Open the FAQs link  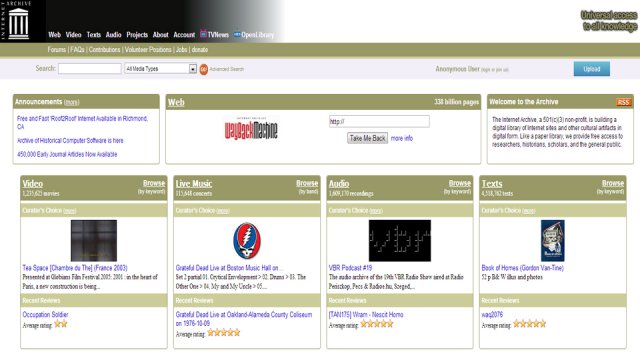pos(77,49)
